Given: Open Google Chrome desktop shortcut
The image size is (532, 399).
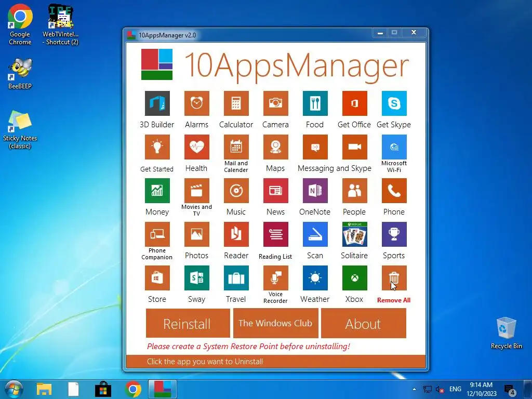Looking at the screenshot, I should (20, 25).
